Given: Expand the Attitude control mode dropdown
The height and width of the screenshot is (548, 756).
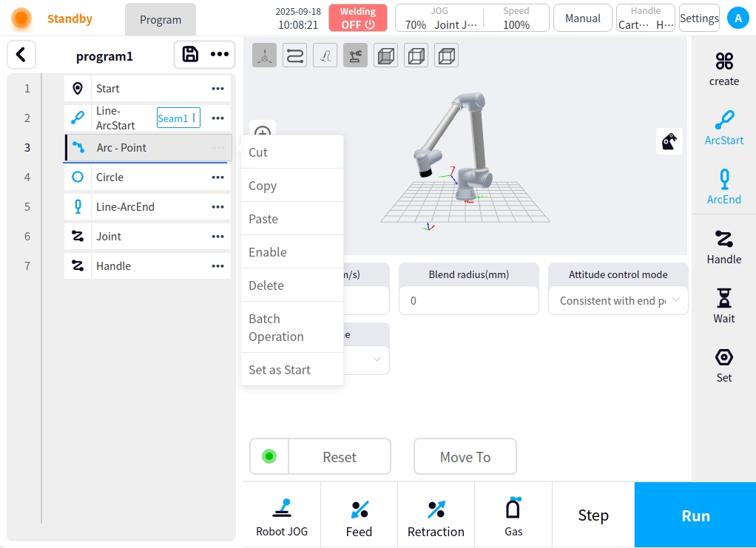Looking at the screenshot, I should pos(618,301).
